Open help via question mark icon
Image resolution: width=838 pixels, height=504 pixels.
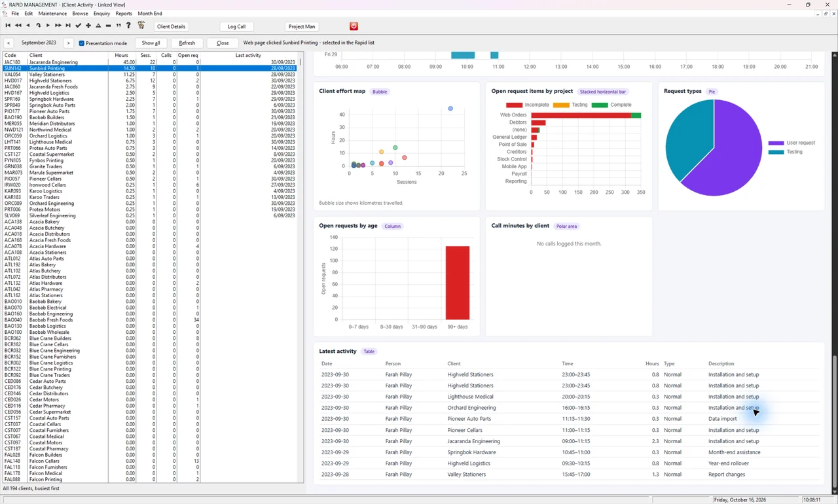(128, 26)
